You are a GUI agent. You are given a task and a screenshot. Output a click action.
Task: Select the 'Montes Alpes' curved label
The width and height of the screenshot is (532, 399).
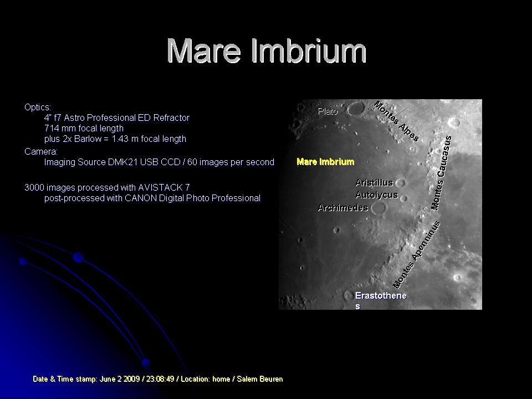(x=397, y=121)
